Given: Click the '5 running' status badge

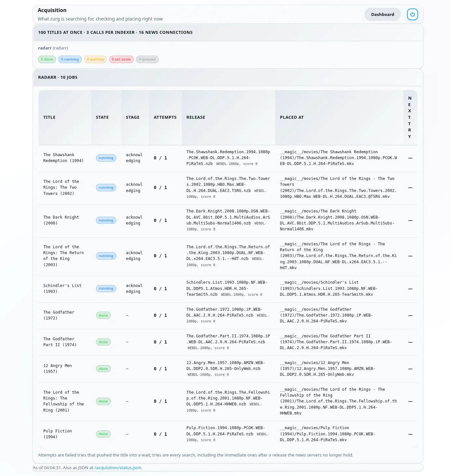Looking at the screenshot, I should tap(70, 59).
